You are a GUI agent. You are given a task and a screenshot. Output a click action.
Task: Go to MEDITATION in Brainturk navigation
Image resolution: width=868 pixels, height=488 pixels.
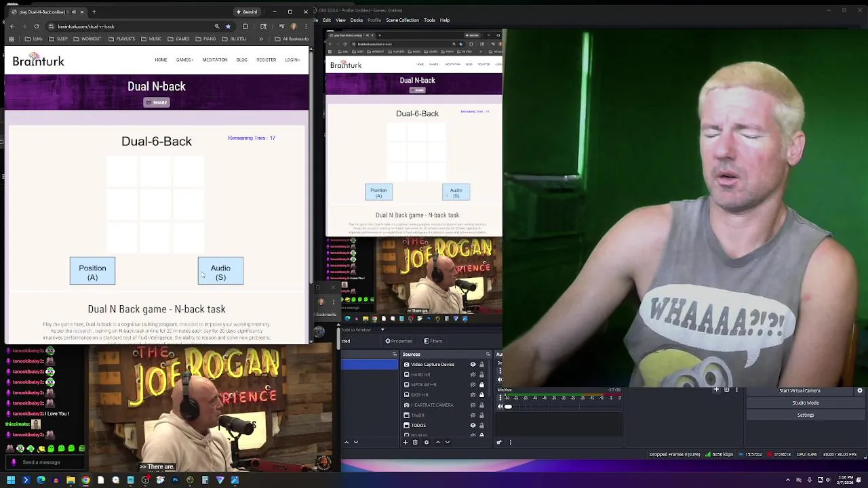[215, 60]
